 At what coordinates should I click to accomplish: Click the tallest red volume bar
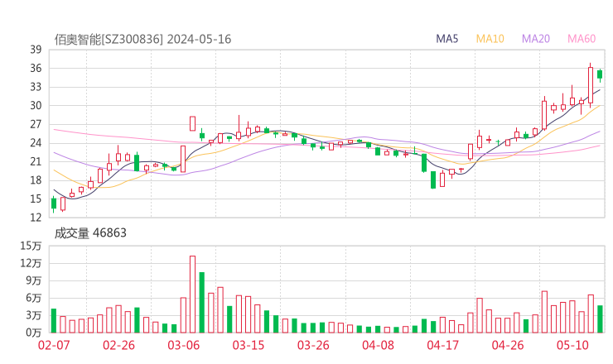193,295
